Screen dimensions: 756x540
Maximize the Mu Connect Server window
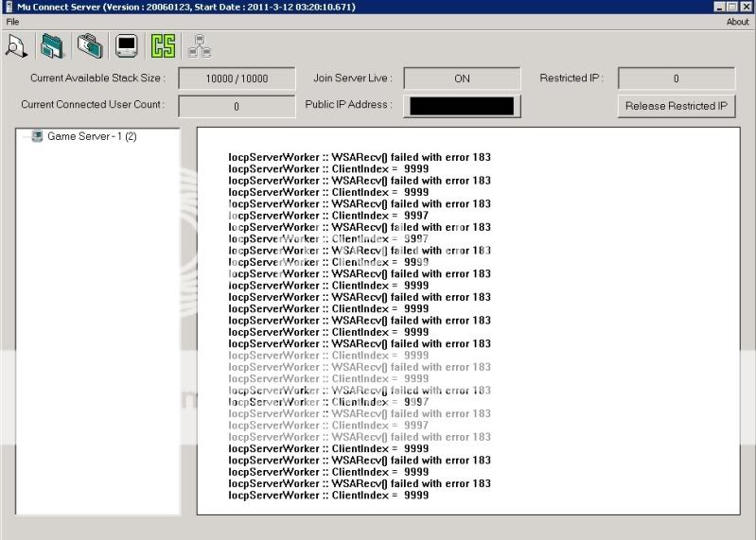[731, 7]
